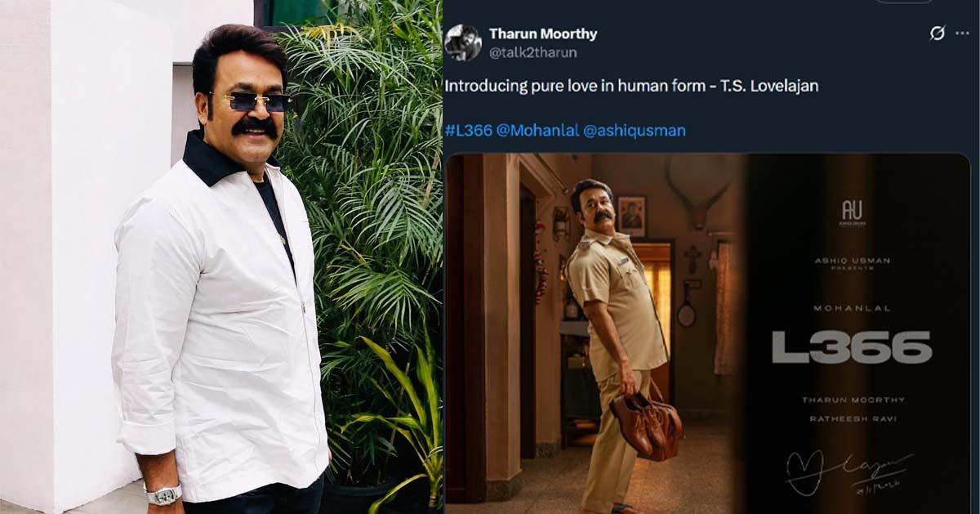Click the AU logo on the poster
The image size is (980, 514).
[852, 213]
